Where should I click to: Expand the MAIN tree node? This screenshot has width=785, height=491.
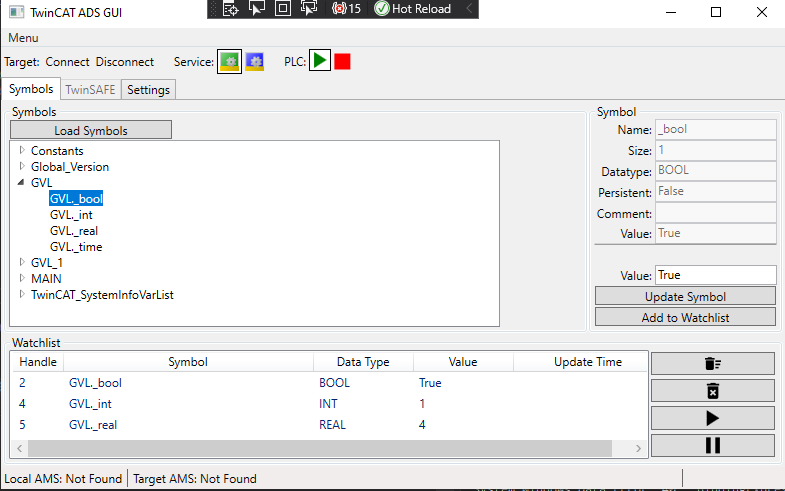pyautogui.click(x=22, y=278)
